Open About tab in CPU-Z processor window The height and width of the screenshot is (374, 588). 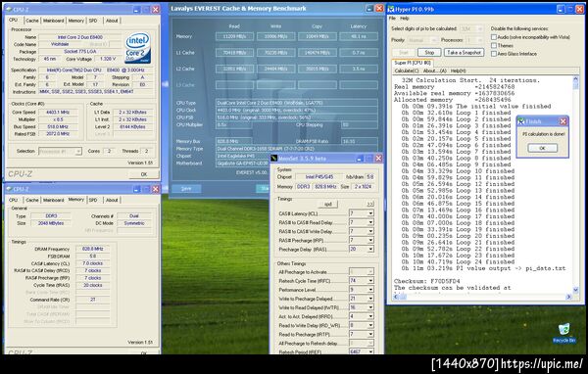[x=112, y=21]
